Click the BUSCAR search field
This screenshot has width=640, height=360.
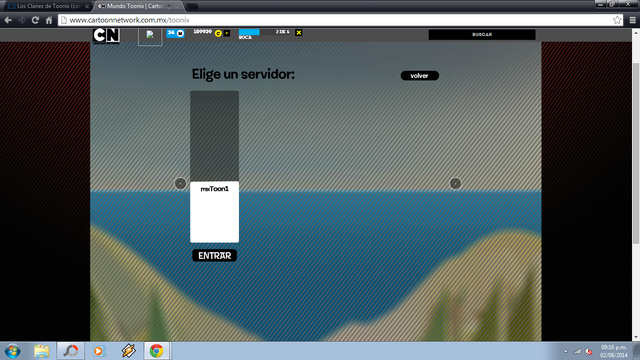(482, 35)
